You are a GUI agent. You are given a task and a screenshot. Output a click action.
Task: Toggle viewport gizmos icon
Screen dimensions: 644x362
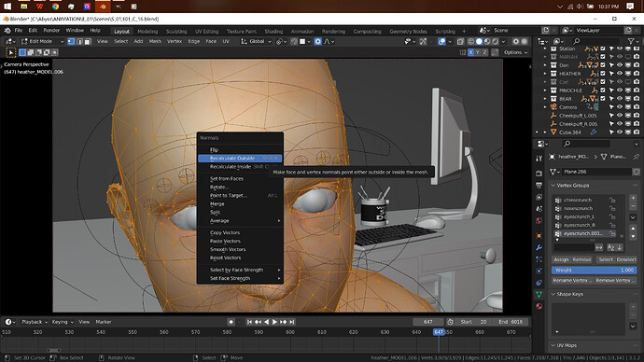pyautogui.click(x=423, y=41)
